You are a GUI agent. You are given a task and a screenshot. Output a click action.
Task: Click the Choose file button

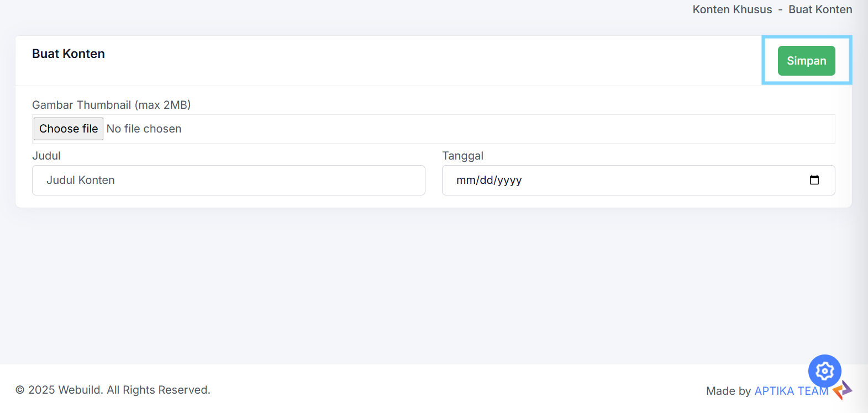[69, 129]
